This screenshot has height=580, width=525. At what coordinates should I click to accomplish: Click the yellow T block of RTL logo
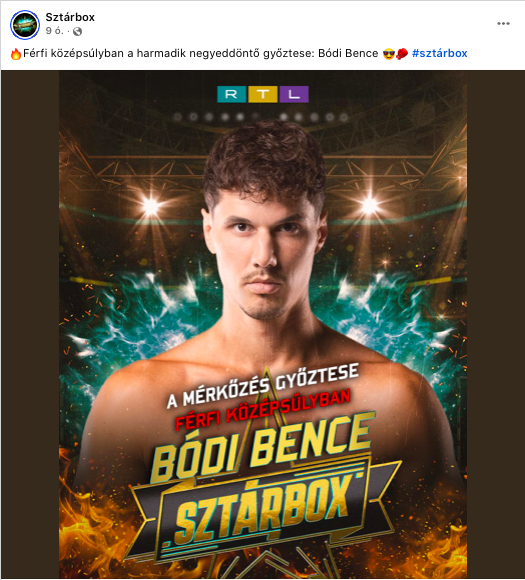(263, 94)
